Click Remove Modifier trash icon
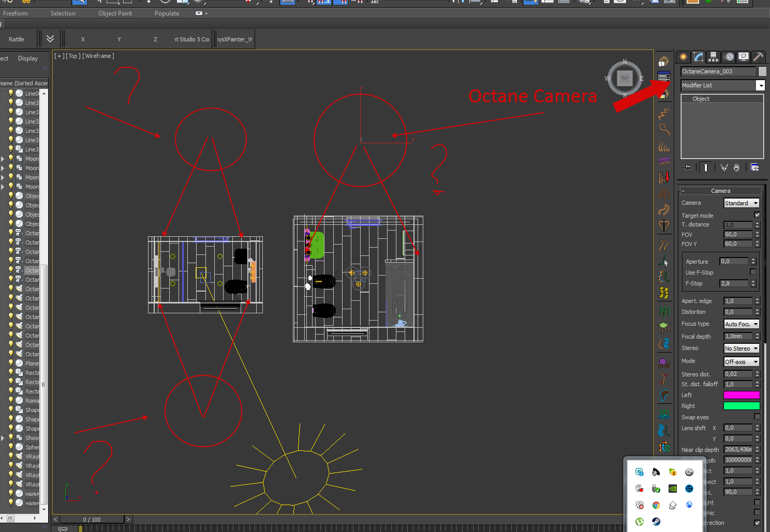The width and height of the screenshot is (770, 532). click(x=736, y=168)
